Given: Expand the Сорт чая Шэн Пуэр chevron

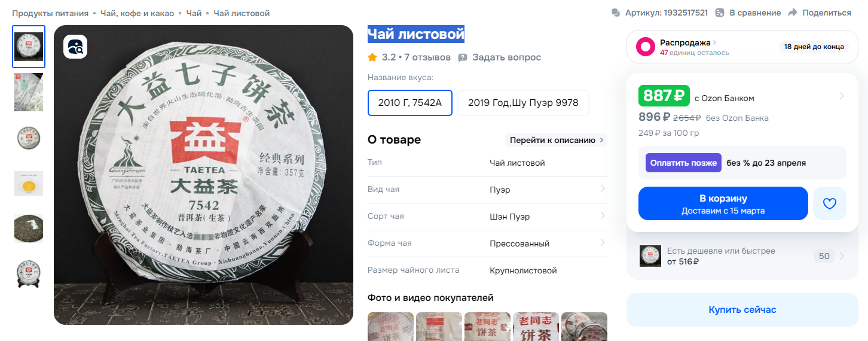Looking at the screenshot, I should click(603, 216).
